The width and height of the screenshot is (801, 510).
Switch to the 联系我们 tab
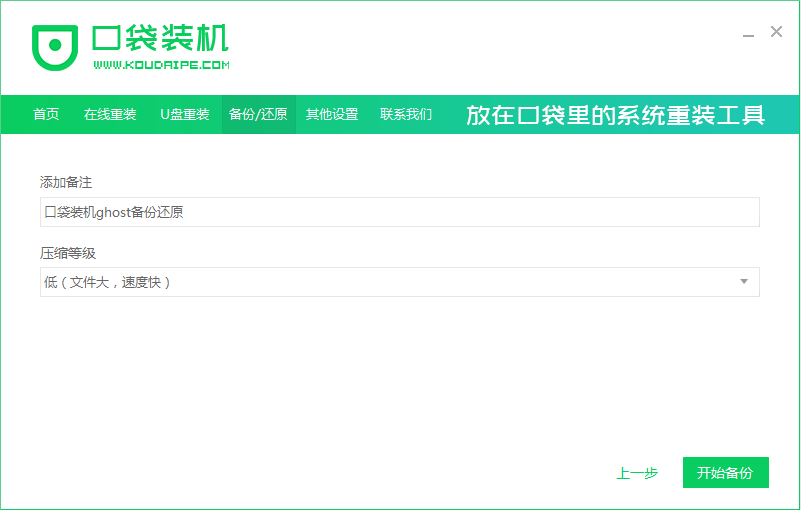[406, 114]
